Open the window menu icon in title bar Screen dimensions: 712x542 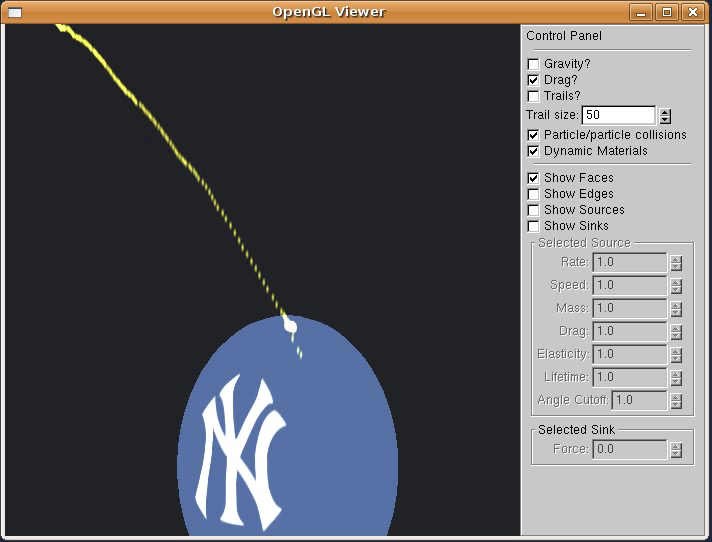point(15,12)
